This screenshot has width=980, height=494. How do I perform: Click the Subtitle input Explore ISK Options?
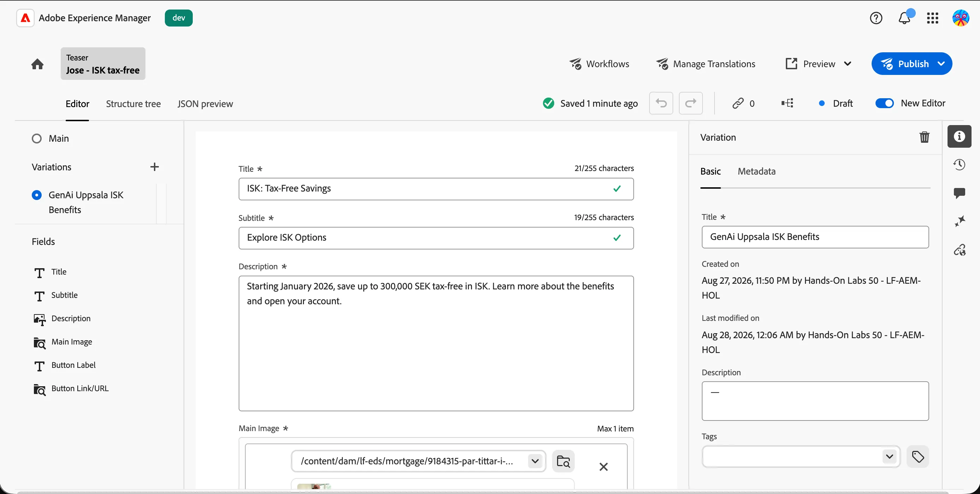coord(436,238)
